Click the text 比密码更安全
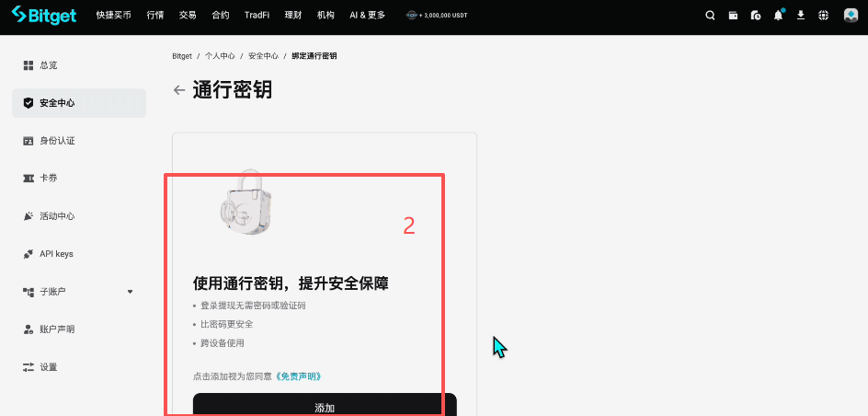Screen dimensions: 868x416 [x=227, y=325]
